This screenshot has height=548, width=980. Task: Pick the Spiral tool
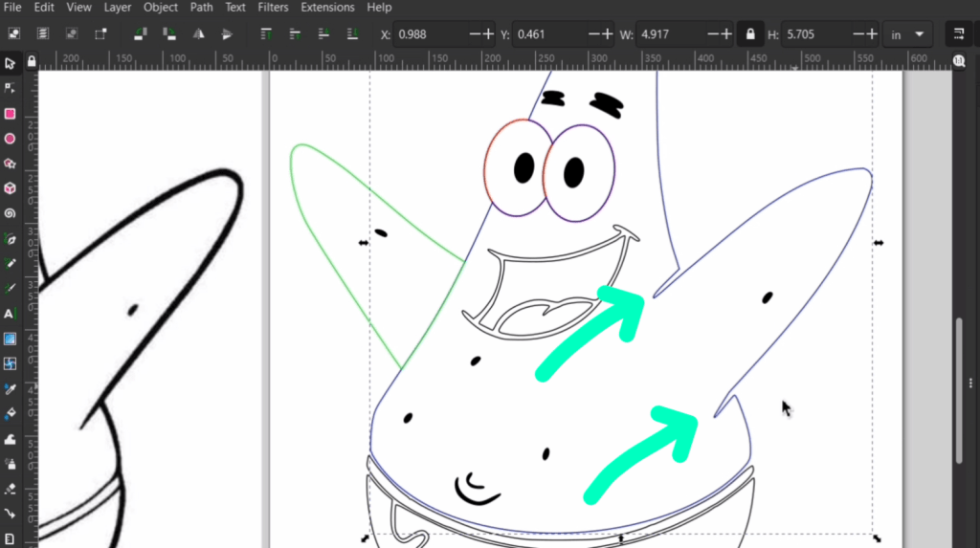point(10,213)
